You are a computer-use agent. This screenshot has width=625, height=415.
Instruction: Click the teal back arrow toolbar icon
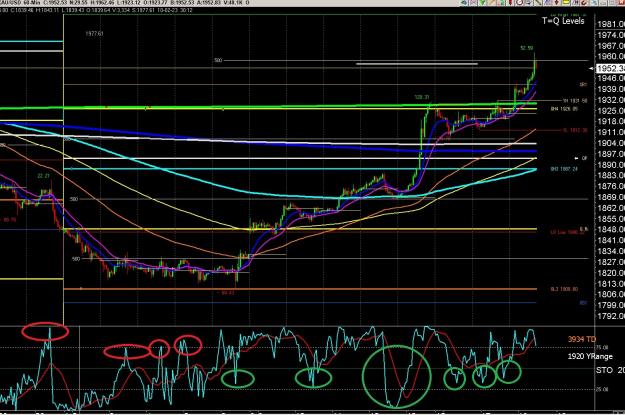click(x=464, y=2)
